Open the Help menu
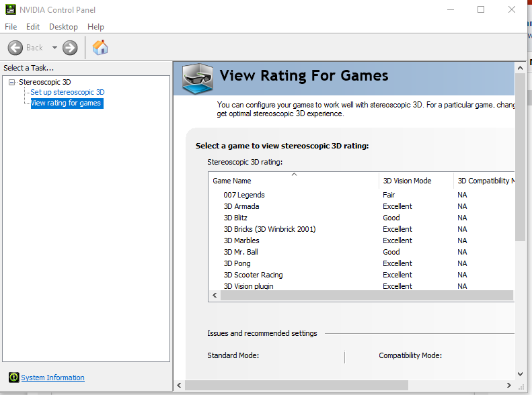 click(96, 27)
